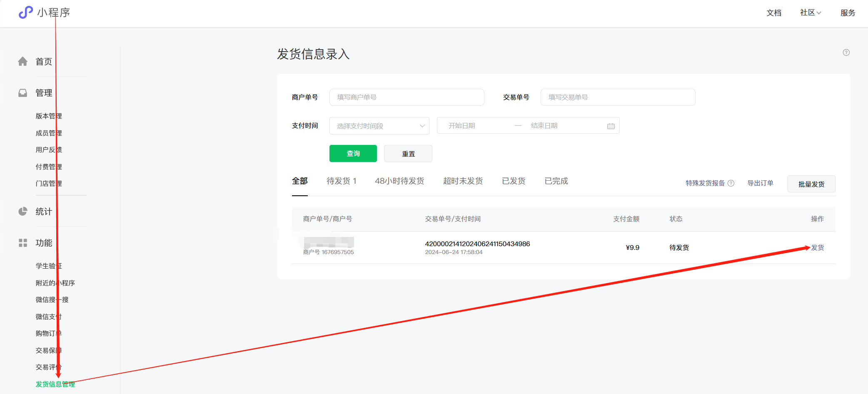Open 学生验证 in the sidebar
The height and width of the screenshot is (394, 868).
49,266
